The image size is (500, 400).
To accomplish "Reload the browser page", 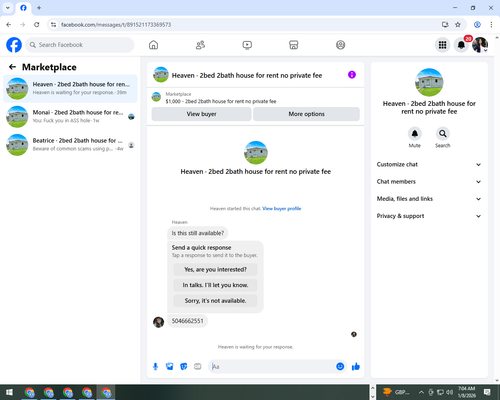I will pyautogui.click(x=37, y=25).
